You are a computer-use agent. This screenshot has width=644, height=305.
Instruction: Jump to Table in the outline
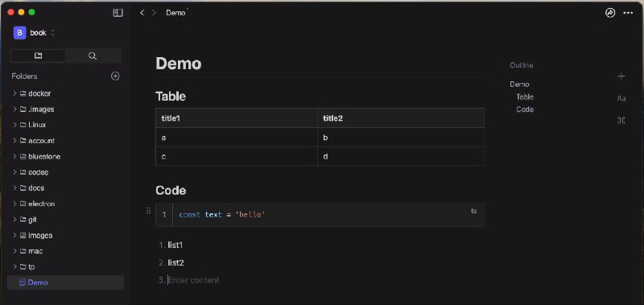click(525, 97)
